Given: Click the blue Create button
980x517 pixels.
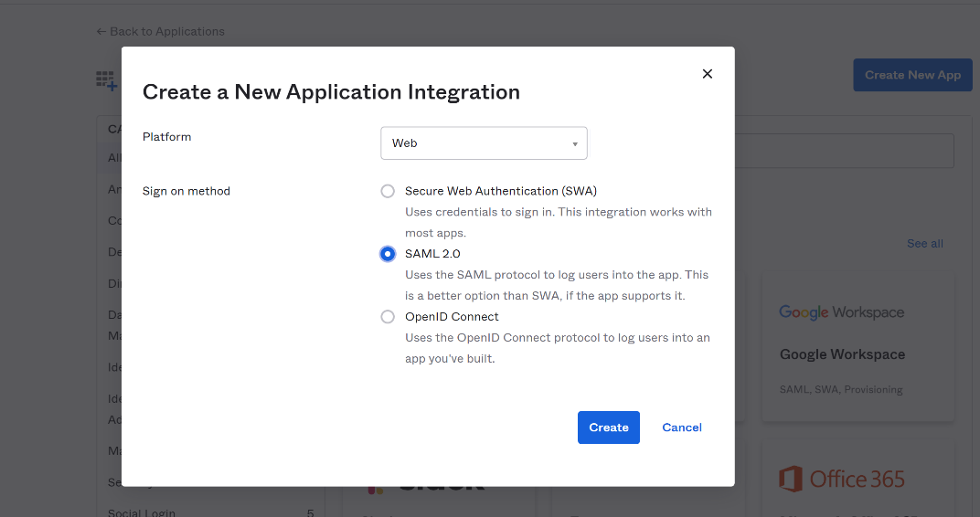Looking at the screenshot, I should coord(608,427).
